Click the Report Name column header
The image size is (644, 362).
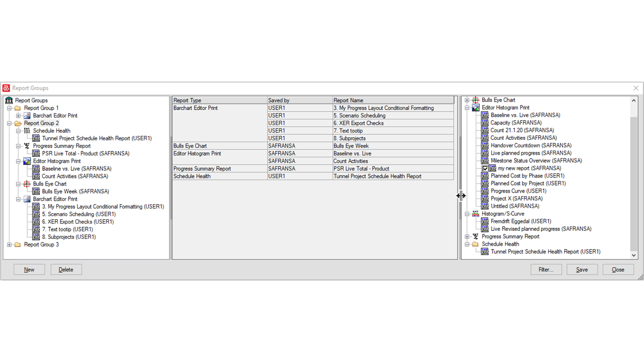point(393,101)
